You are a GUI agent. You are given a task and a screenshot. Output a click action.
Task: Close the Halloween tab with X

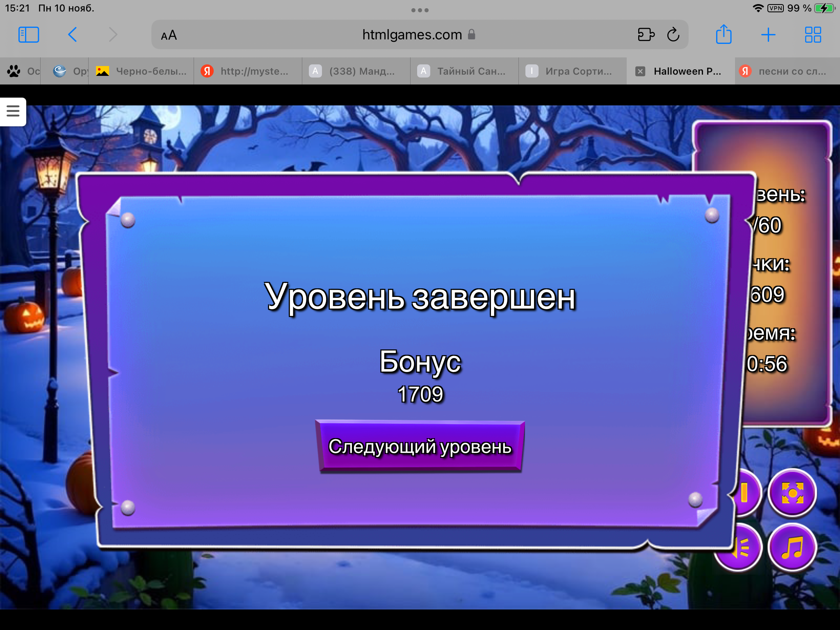coord(640,71)
